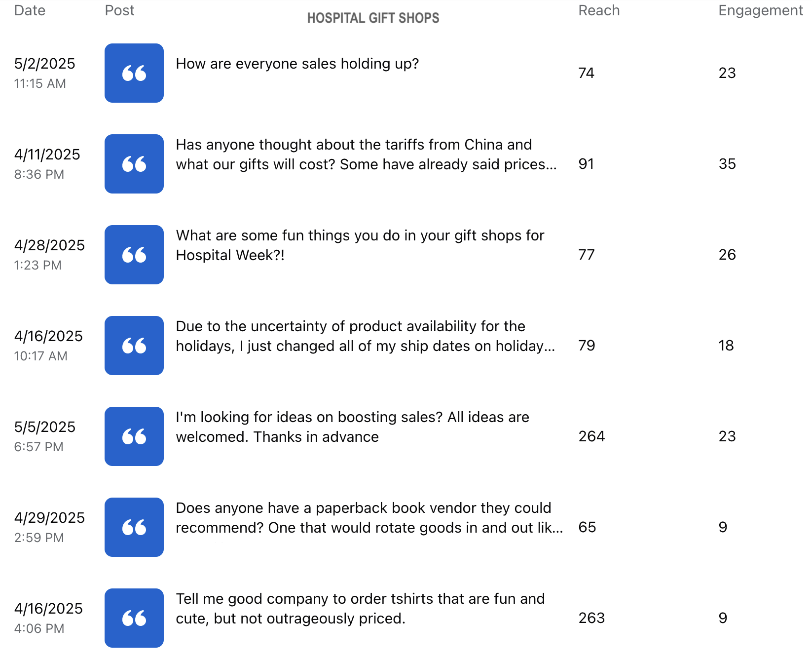
Task: Open the post about tariffs from China
Action: coord(366,155)
